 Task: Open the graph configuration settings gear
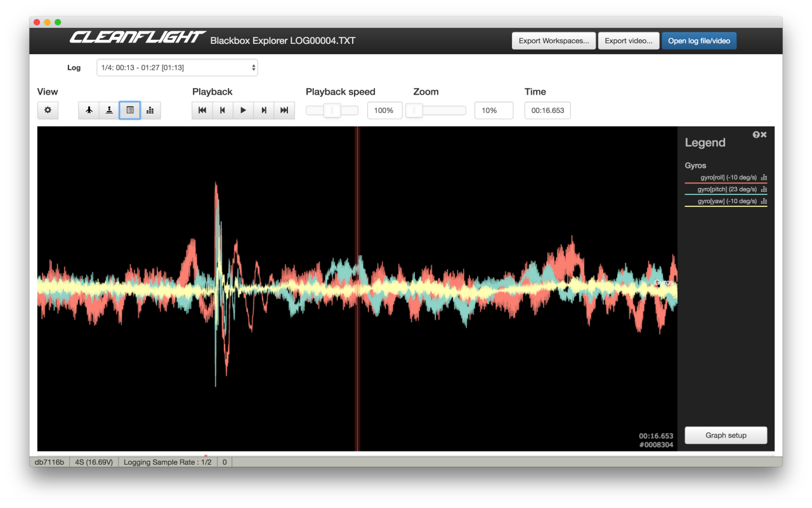click(48, 110)
